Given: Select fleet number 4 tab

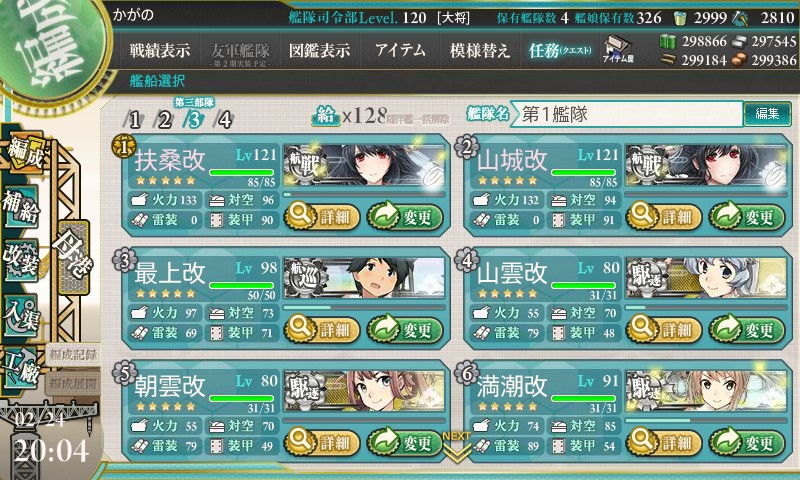Looking at the screenshot, I should (224, 120).
